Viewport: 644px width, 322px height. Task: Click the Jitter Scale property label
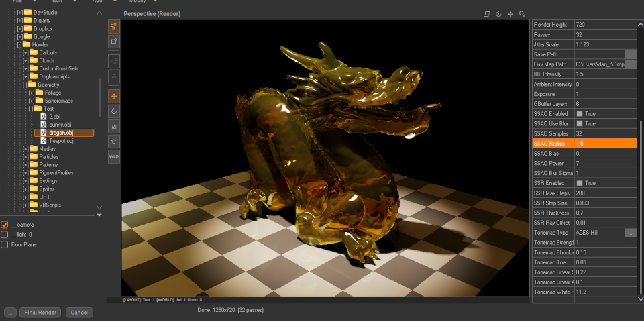(x=546, y=44)
